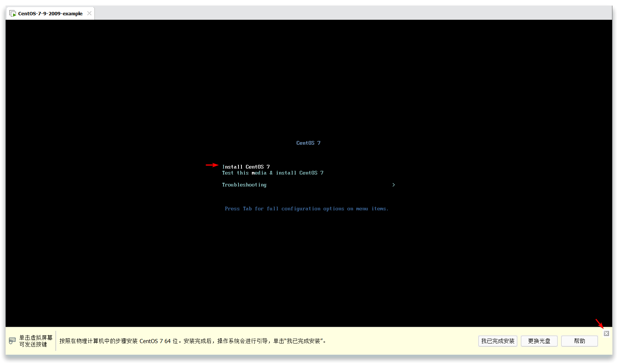Click the Press Tab for full configuration hint

(x=306, y=209)
